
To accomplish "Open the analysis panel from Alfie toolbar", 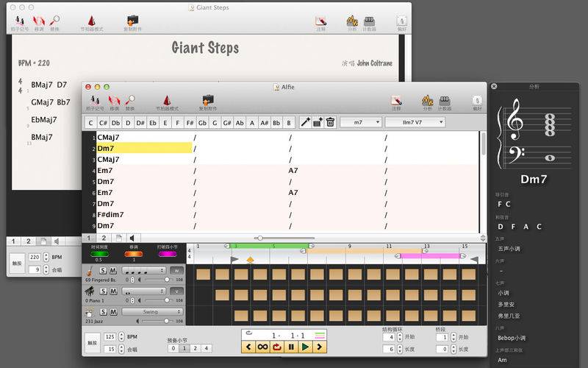I will (427, 101).
